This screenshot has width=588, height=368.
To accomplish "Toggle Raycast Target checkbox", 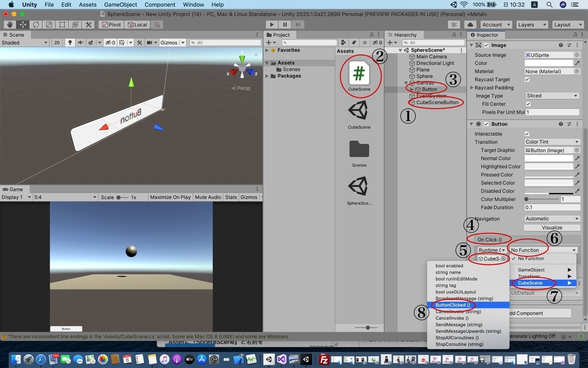I will click(527, 79).
